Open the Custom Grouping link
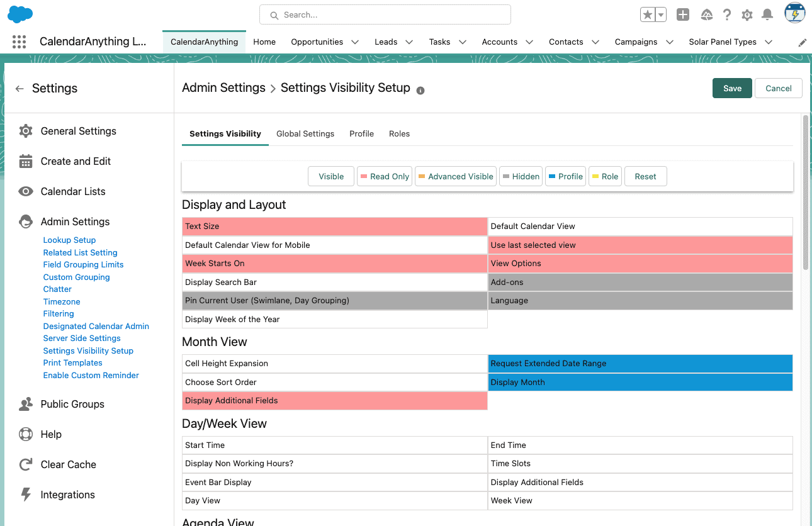Screen dimensions: 812x526 click(x=76, y=277)
